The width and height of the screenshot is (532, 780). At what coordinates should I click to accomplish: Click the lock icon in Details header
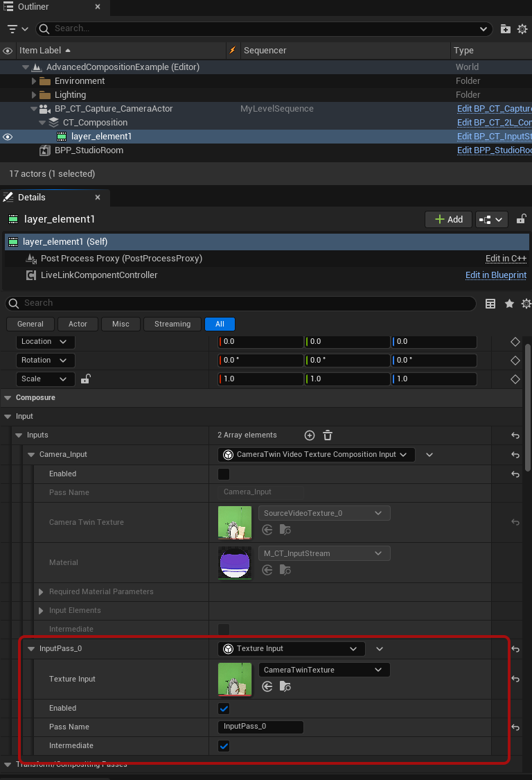pyautogui.click(x=522, y=219)
